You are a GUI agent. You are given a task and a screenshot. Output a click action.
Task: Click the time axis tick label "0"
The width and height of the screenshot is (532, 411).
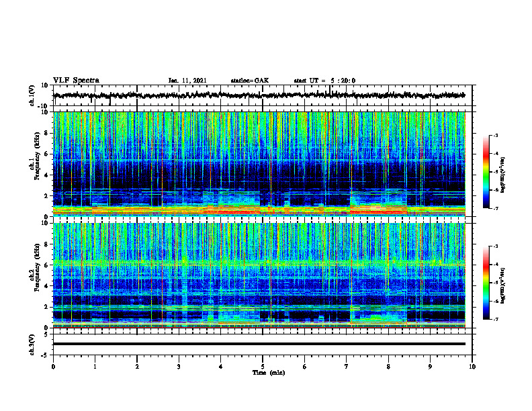click(53, 367)
